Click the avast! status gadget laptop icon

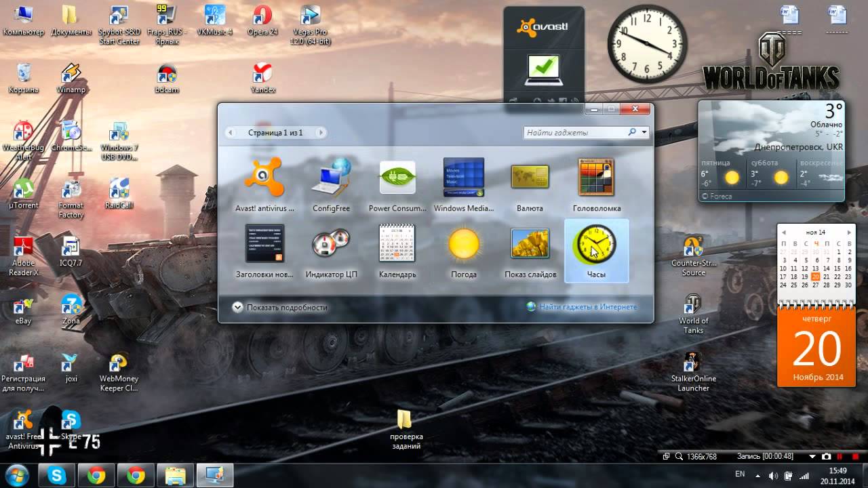[543, 70]
